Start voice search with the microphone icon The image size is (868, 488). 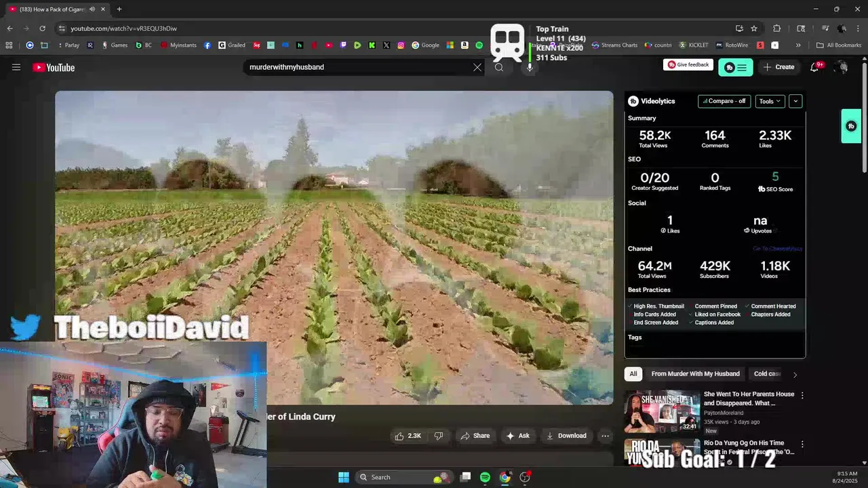(530, 67)
